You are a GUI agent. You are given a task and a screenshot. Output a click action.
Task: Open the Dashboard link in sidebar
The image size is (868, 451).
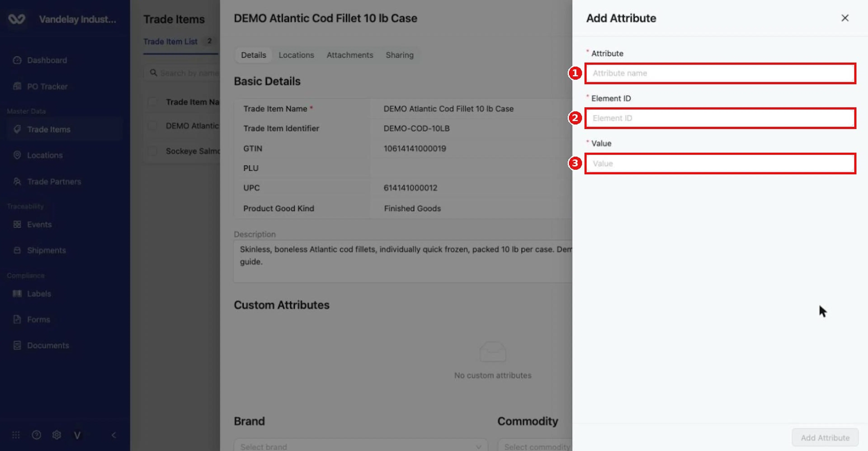click(47, 60)
